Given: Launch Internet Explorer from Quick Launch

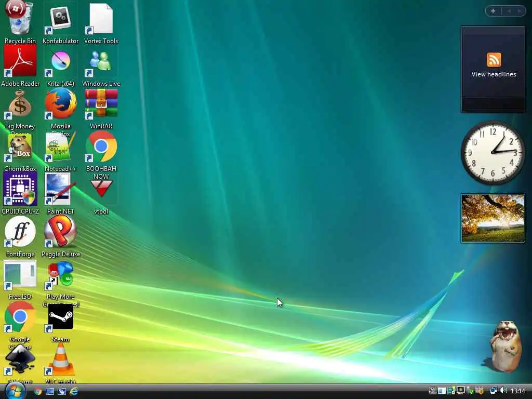Looking at the screenshot, I should click(x=74, y=392).
